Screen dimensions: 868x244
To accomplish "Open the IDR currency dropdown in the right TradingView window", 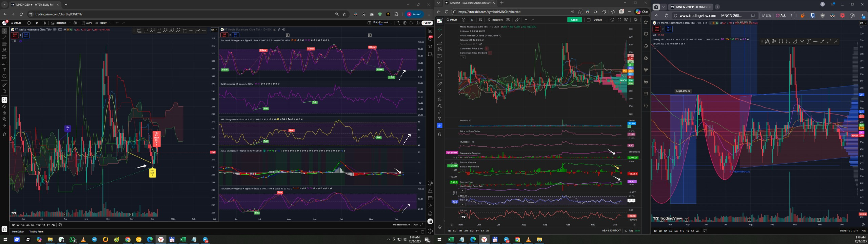I will pyautogui.click(x=863, y=23).
